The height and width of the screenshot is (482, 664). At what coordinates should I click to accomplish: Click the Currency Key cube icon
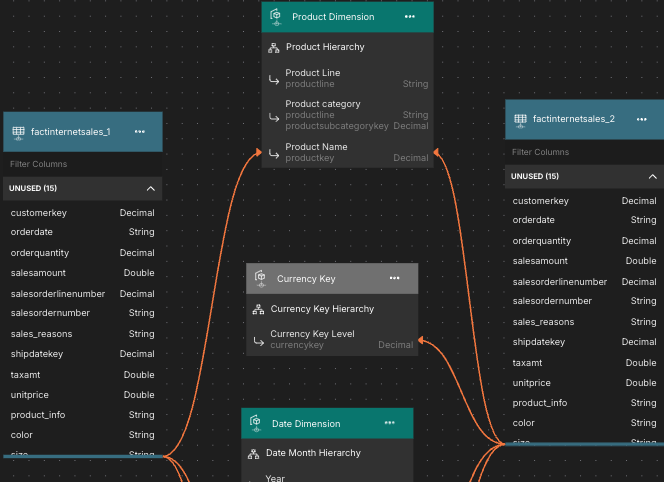[260, 278]
